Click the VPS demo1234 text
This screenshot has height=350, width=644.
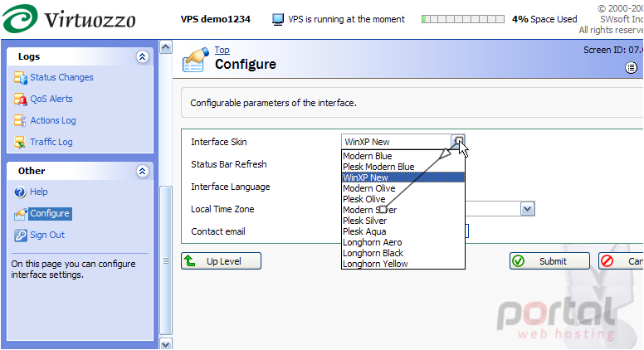(216, 19)
